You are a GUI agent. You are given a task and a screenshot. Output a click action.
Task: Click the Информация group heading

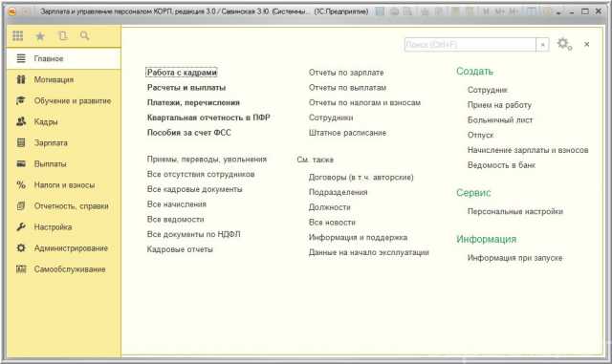(487, 239)
